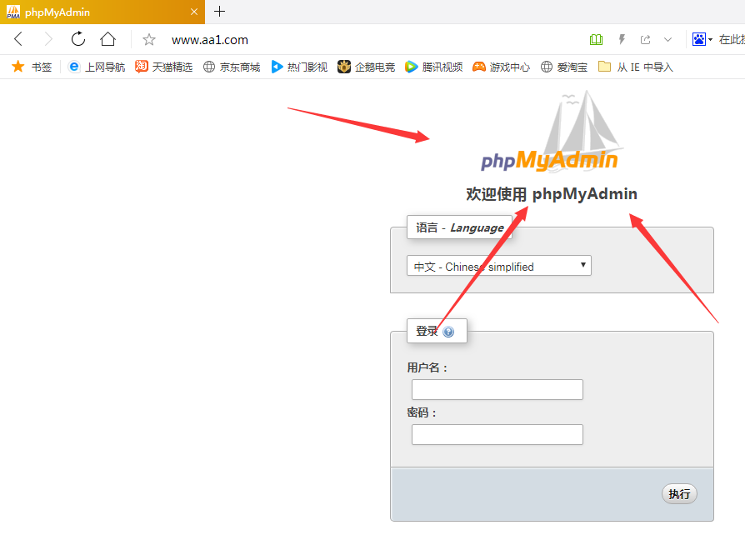This screenshot has width=745, height=560.
Task: Click the 密码 password field
Action: click(497, 435)
